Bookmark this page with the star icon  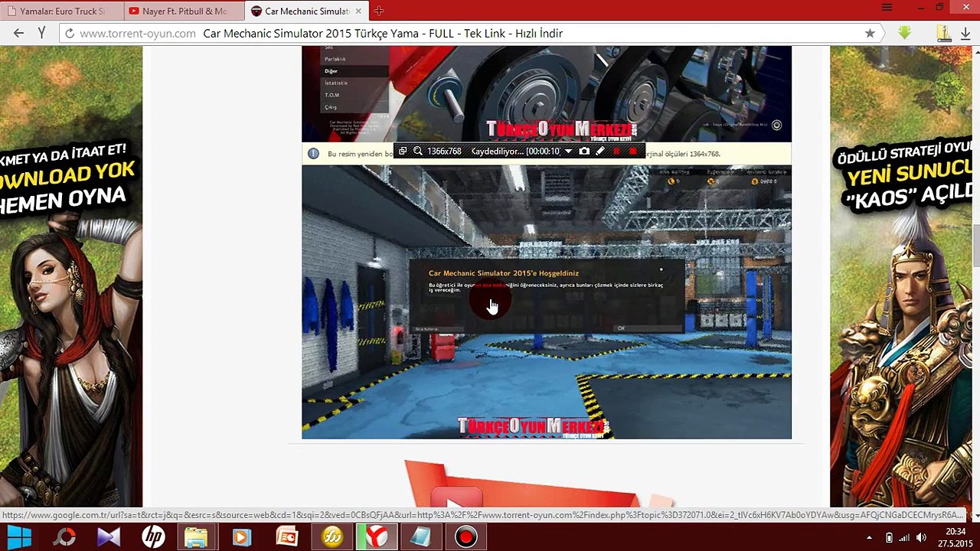tap(870, 34)
